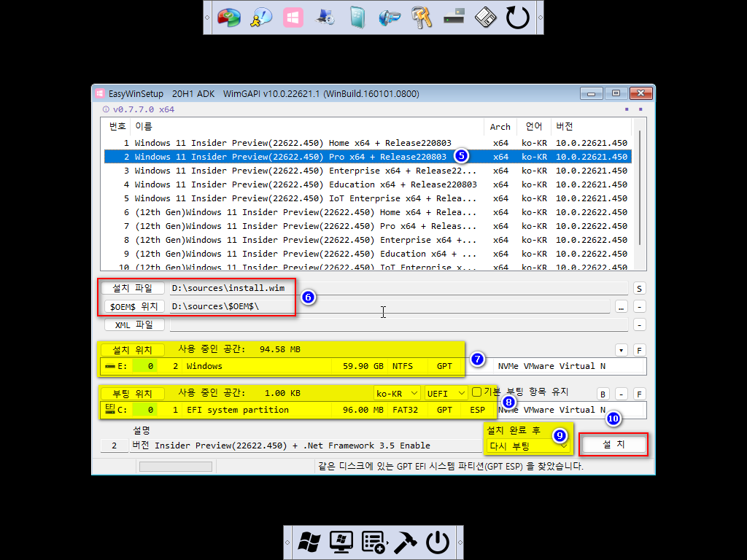
Task: Click the 설치 파일 button
Action: click(x=132, y=288)
